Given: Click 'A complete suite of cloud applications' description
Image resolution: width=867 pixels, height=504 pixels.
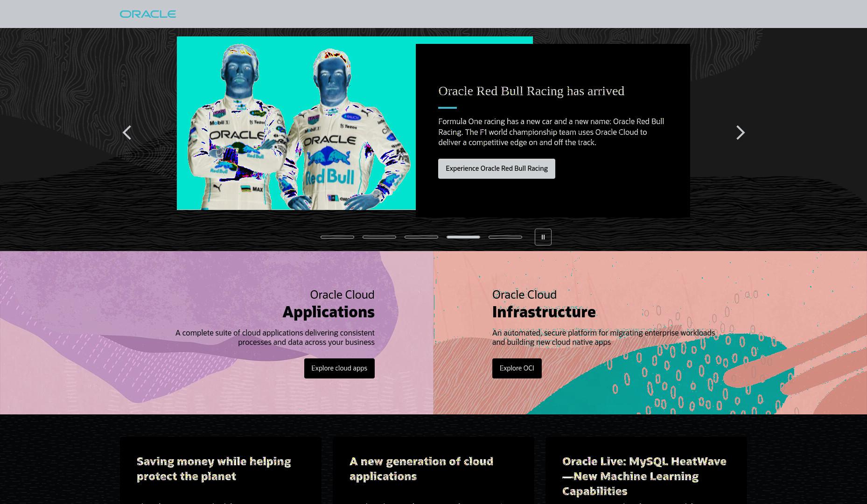Looking at the screenshot, I should pyautogui.click(x=275, y=337).
